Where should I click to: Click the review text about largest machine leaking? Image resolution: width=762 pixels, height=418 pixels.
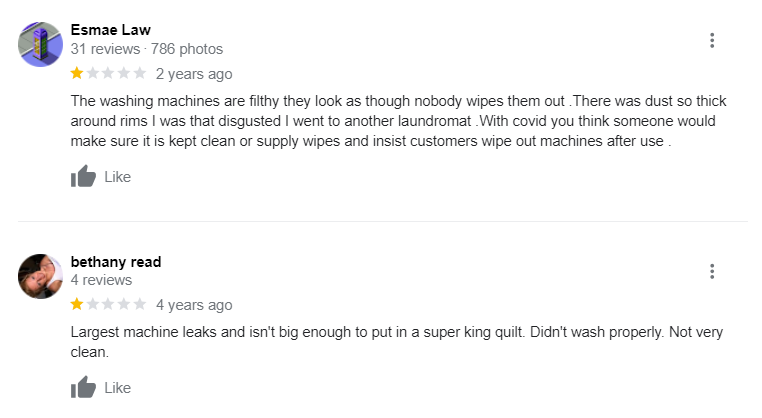pos(397,342)
